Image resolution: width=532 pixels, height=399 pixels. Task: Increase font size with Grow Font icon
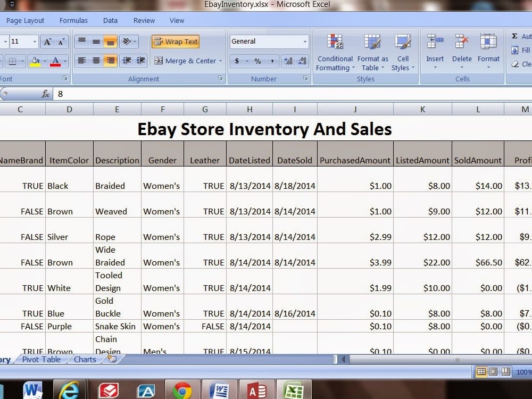[47, 41]
